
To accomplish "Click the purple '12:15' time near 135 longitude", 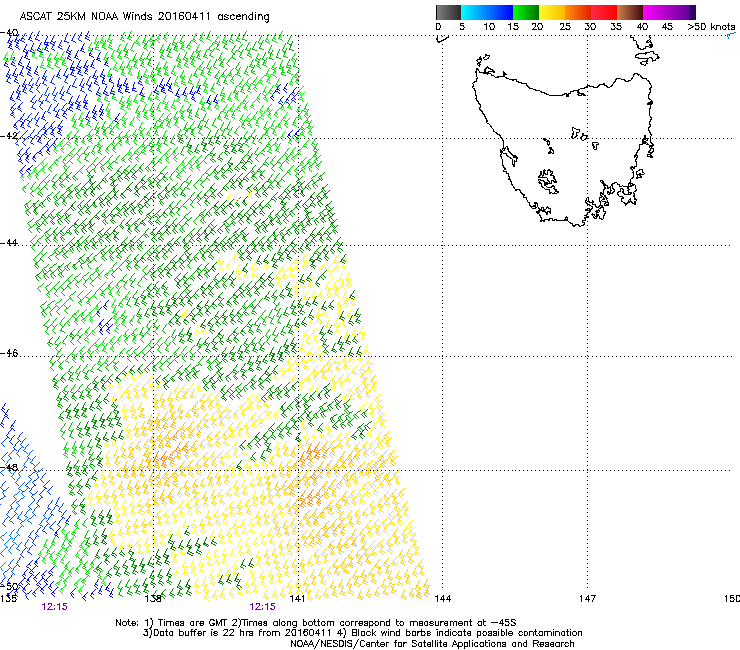I will click(x=55, y=607).
